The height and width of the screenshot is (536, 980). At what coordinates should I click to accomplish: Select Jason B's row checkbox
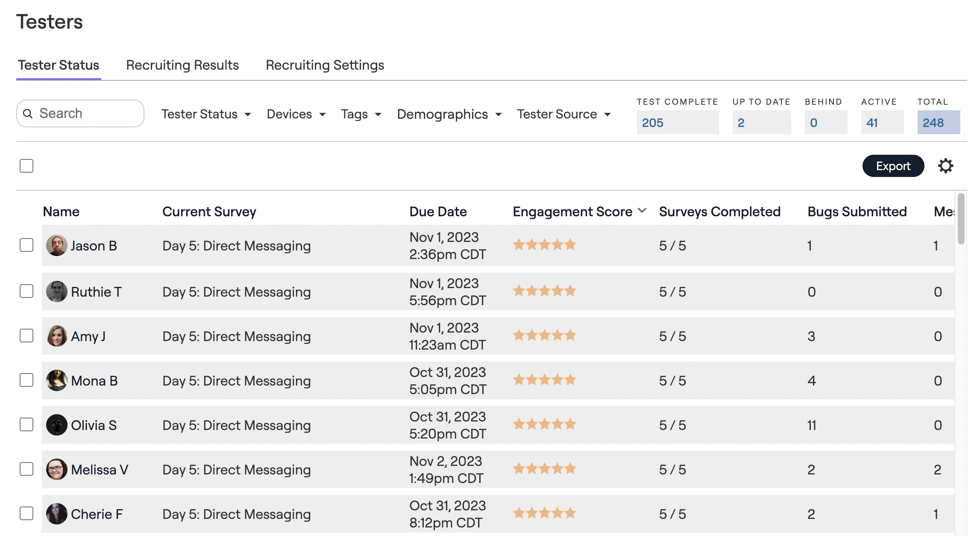[26, 245]
